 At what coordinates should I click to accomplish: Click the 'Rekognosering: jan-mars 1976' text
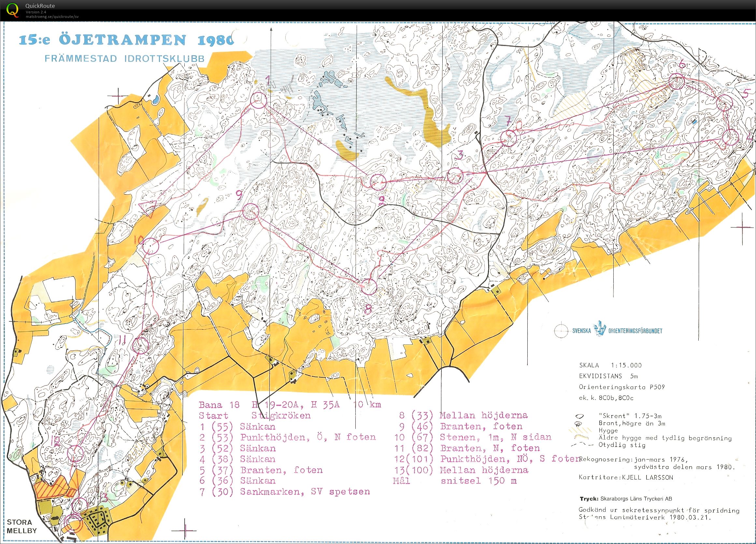pyautogui.click(x=634, y=459)
